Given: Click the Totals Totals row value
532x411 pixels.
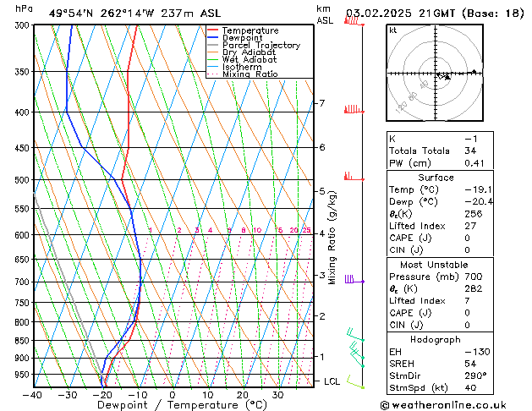Looking at the screenshot, I should (x=469, y=150).
